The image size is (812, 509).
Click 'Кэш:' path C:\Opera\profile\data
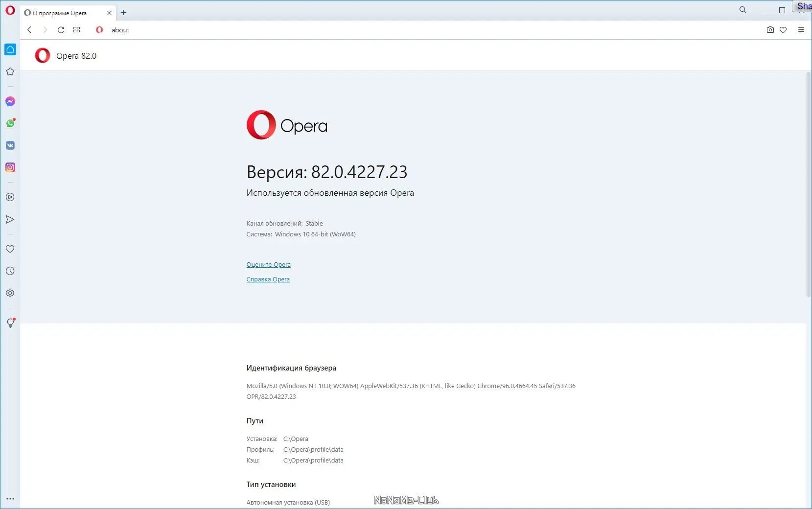click(x=313, y=461)
